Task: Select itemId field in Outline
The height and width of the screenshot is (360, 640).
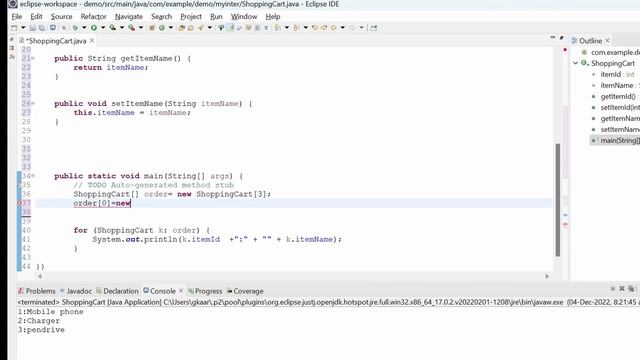Action: click(x=614, y=74)
